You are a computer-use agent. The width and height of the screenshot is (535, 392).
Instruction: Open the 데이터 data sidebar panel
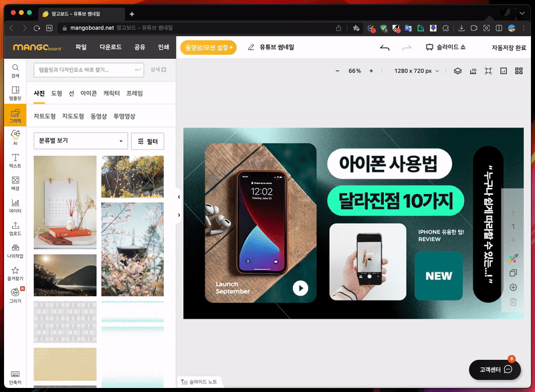coord(15,206)
